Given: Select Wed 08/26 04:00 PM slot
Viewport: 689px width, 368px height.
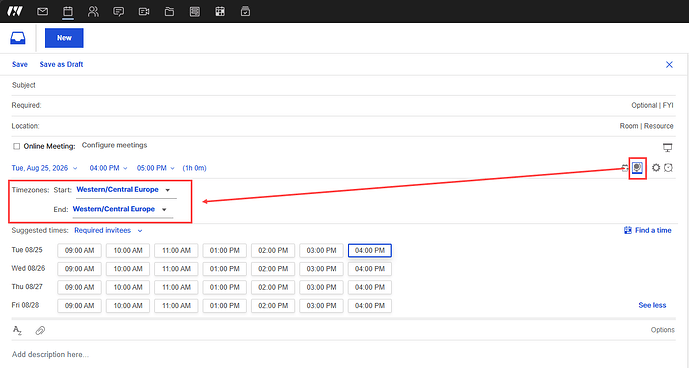Looking at the screenshot, I should [x=370, y=269].
